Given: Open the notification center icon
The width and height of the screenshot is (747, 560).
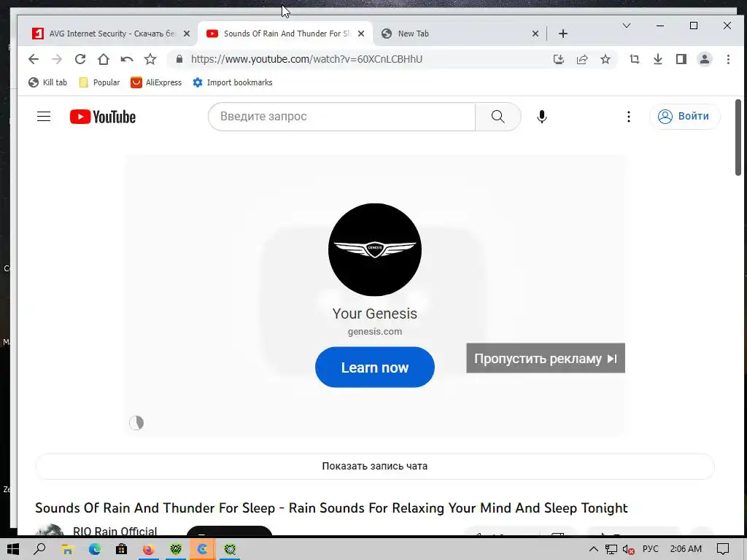Looking at the screenshot, I should coord(723,549).
